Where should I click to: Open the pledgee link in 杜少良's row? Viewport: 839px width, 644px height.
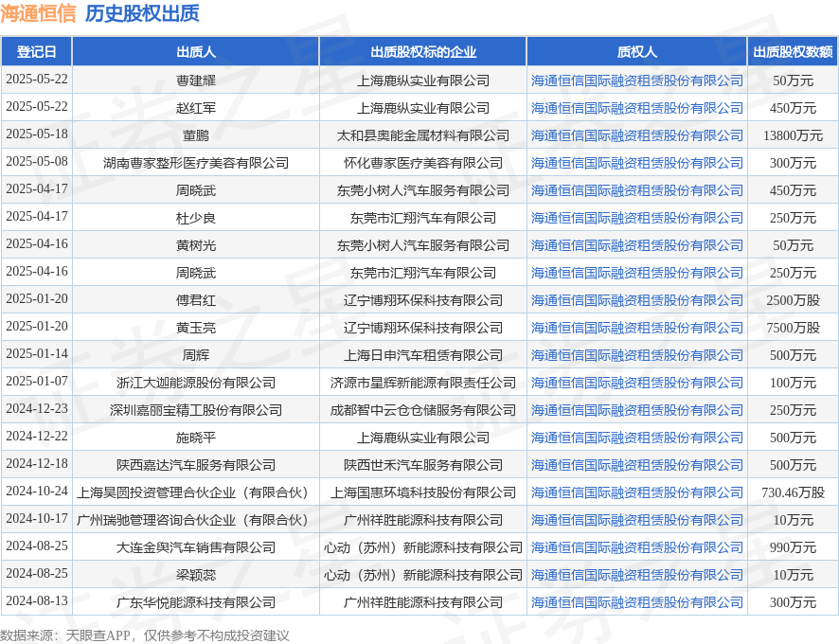click(x=636, y=218)
